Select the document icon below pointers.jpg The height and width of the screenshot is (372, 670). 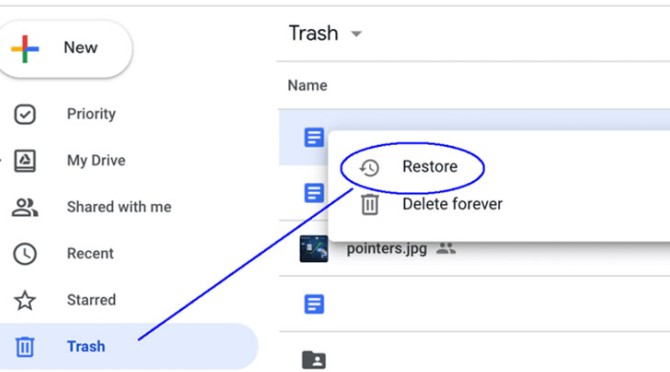click(314, 304)
